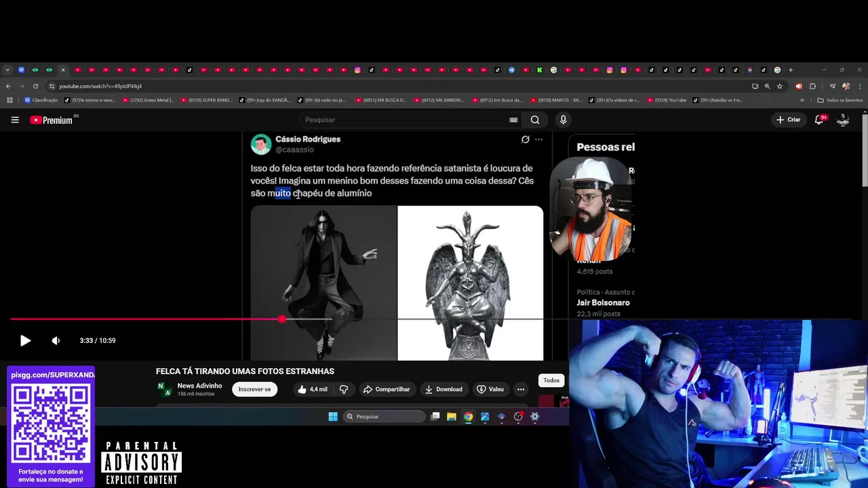The image size is (868, 488).
Task: Click the video title 'FELCA TÁ TIRANDO UMAS FOTOS ESTRANHAS'
Action: pyautogui.click(x=245, y=371)
